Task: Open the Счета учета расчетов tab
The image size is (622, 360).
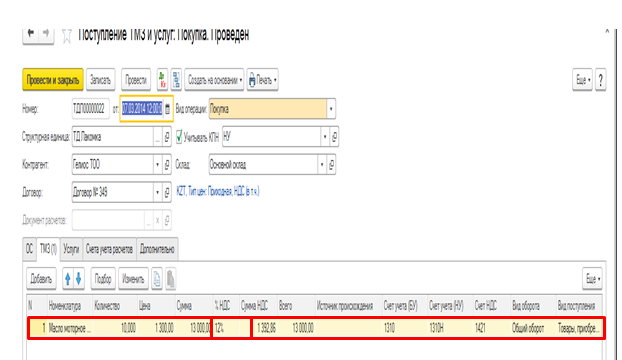Action: tap(109, 249)
